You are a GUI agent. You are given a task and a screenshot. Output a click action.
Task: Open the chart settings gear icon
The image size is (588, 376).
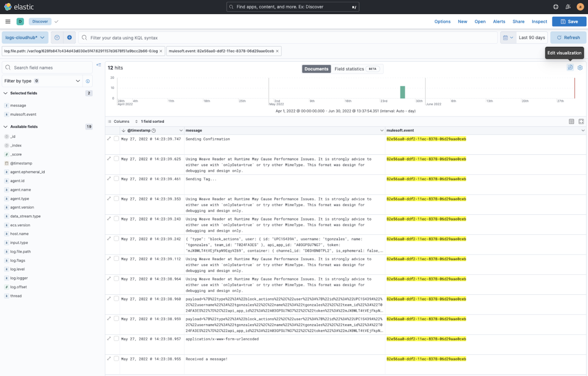580,68
